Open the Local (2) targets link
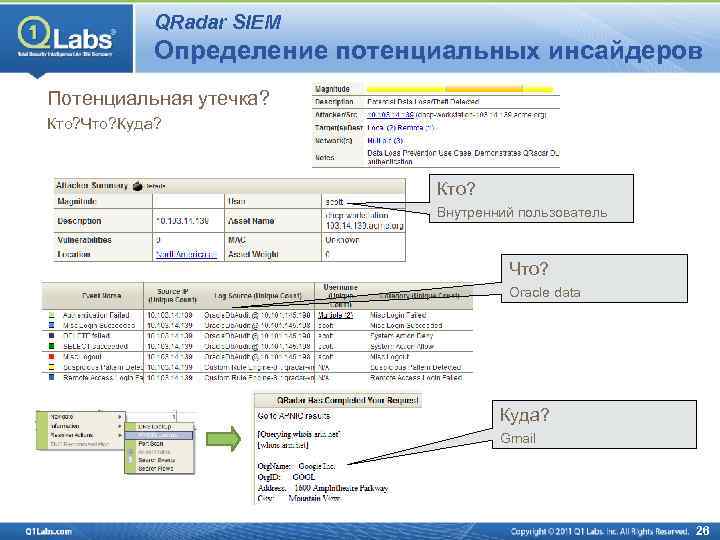 [x=381, y=128]
